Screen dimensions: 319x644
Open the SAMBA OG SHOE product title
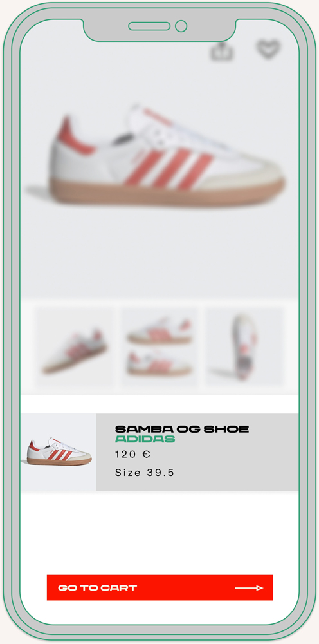tap(182, 430)
